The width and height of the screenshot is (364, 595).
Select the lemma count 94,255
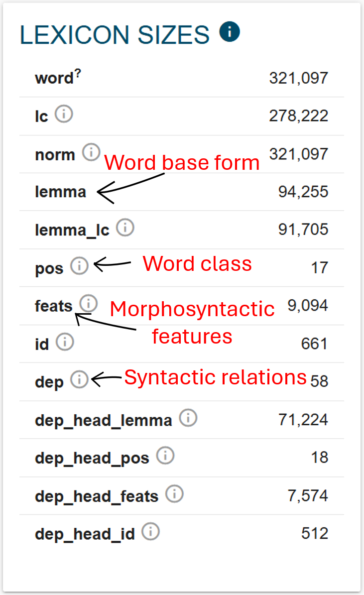(303, 192)
